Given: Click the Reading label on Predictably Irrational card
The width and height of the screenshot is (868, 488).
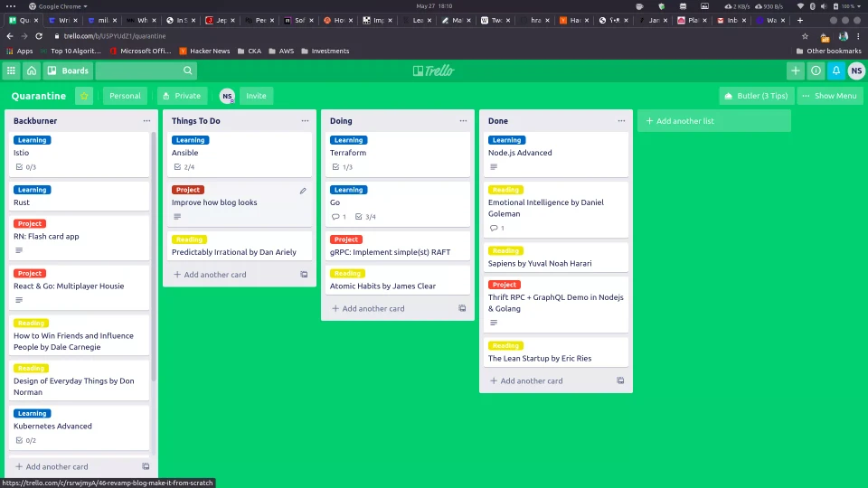Looking at the screenshot, I should 189,239.
